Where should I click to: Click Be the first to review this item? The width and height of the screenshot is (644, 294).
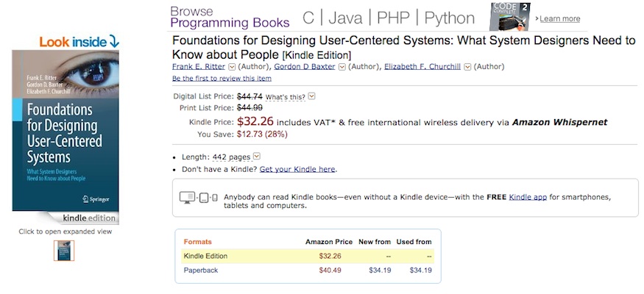222,79
